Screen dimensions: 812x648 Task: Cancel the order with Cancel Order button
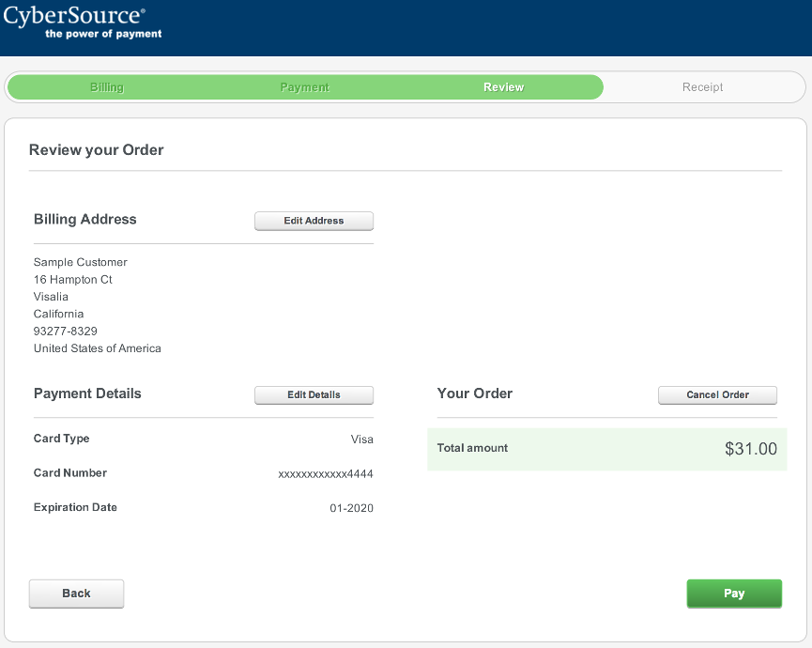point(717,395)
